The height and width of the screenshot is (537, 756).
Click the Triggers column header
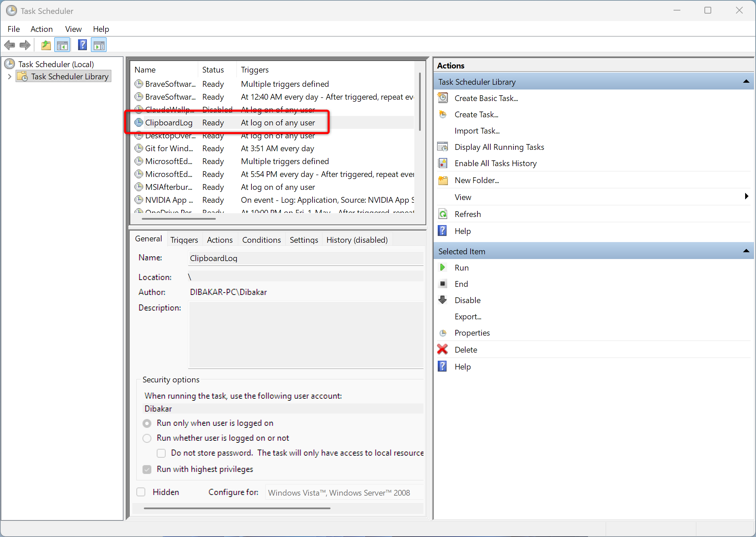[x=325, y=69]
